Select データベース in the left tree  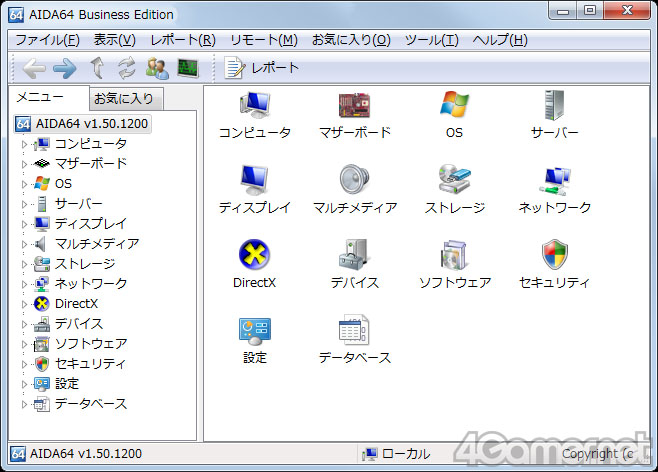91,404
